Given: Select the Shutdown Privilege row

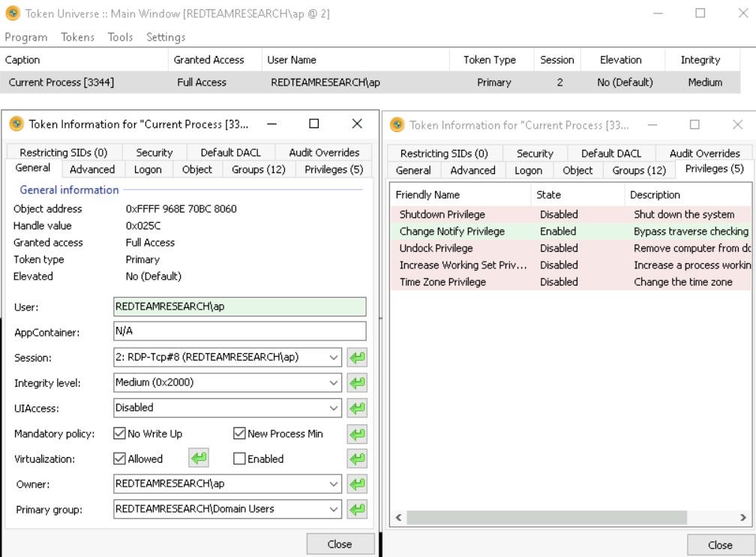Looking at the screenshot, I should [571, 214].
